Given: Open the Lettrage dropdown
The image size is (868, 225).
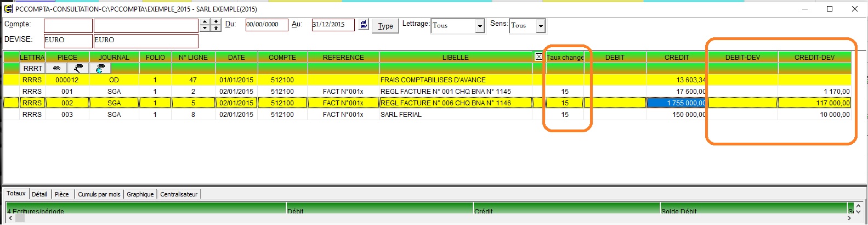Looking at the screenshot, I should pos(480,26).
